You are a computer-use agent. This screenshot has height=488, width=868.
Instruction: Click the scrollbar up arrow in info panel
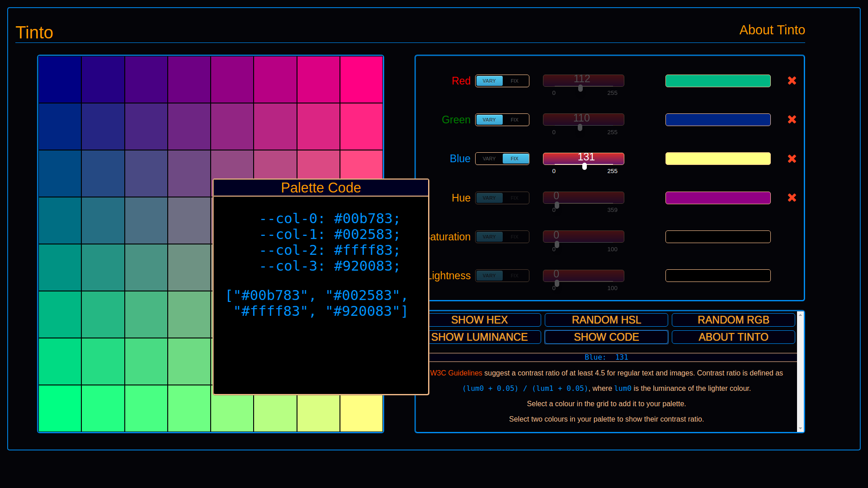800,314
